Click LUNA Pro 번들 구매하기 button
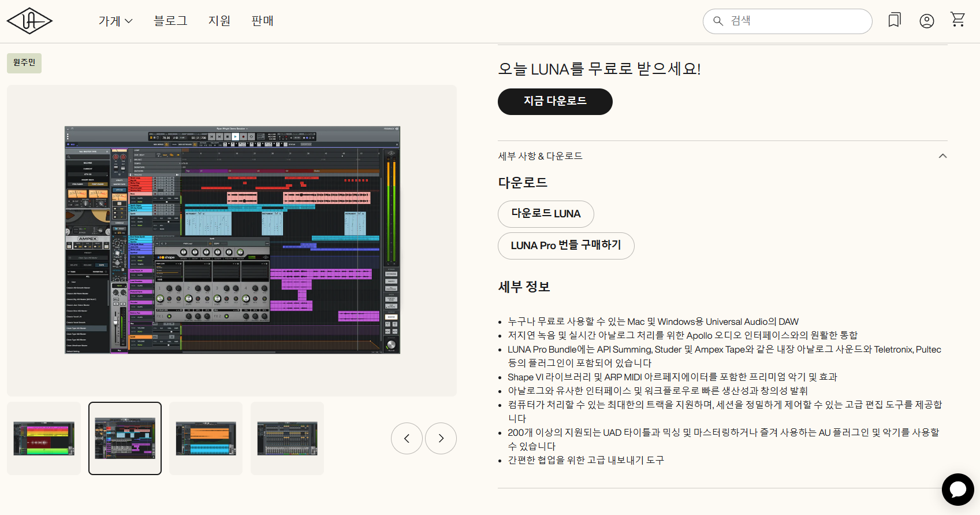Screen dimensions: 980x515 pyautogui.click(x=565, y=246)
